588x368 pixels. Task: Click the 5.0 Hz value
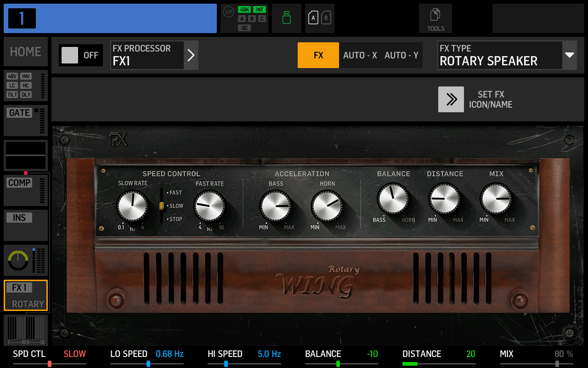pyautogui.click(x=269, y=354)
